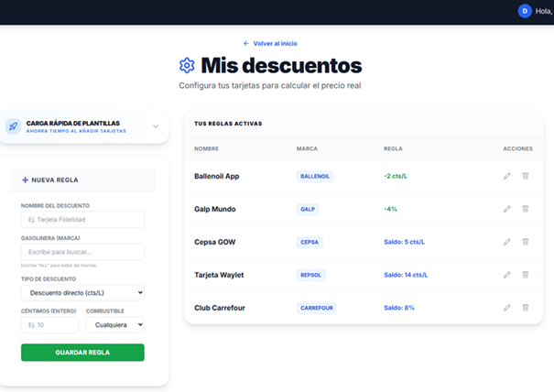554x392 pixels.
Task: Delete the Club Carrefour rule
Action: [526, 308]
